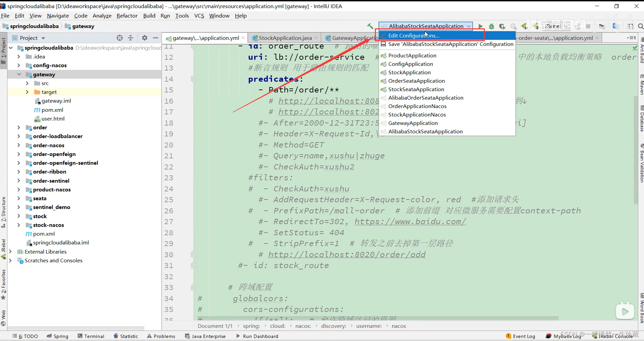Viewport: 644px width, 341px height.
Task: Click the profiler run icon
Action: point(514,26)
